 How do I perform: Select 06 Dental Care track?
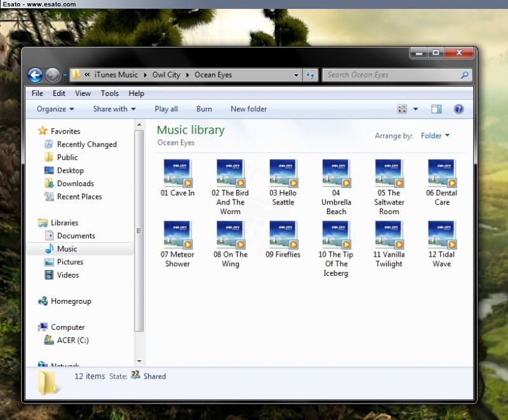tap(441, 182)
